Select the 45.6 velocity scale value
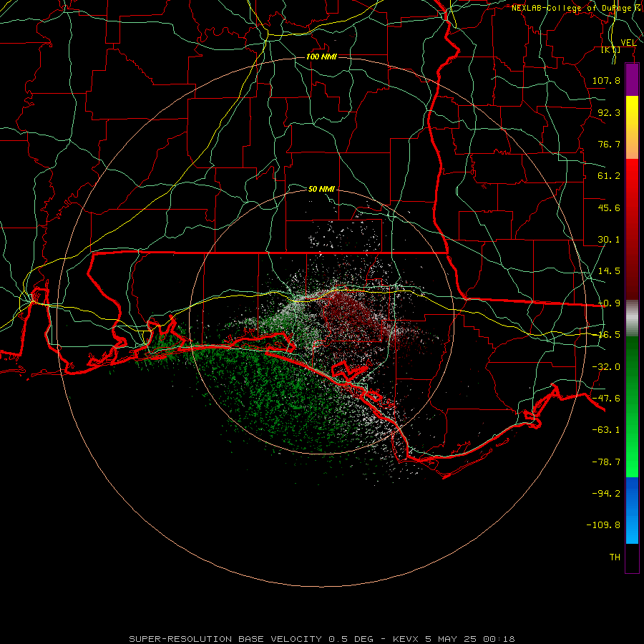The width and height of the screenshot is (644, 644). (x=609, y=208)
